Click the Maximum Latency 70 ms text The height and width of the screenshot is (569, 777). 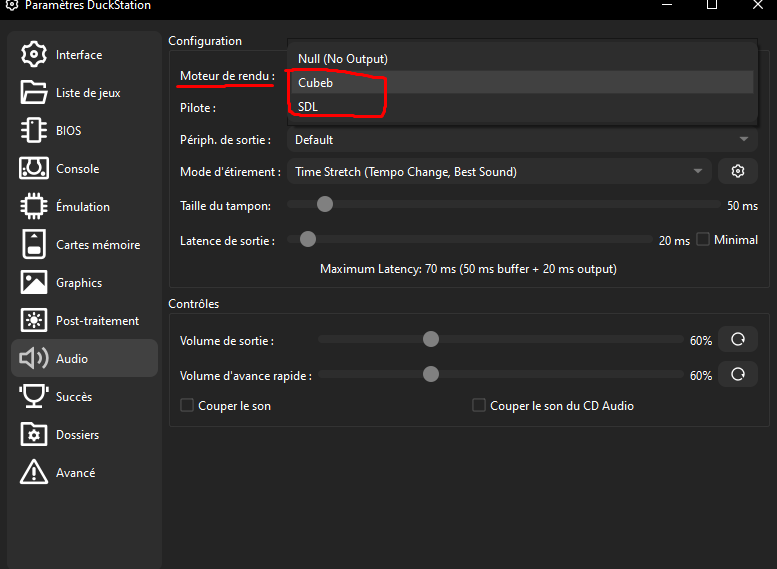point(468,269)
